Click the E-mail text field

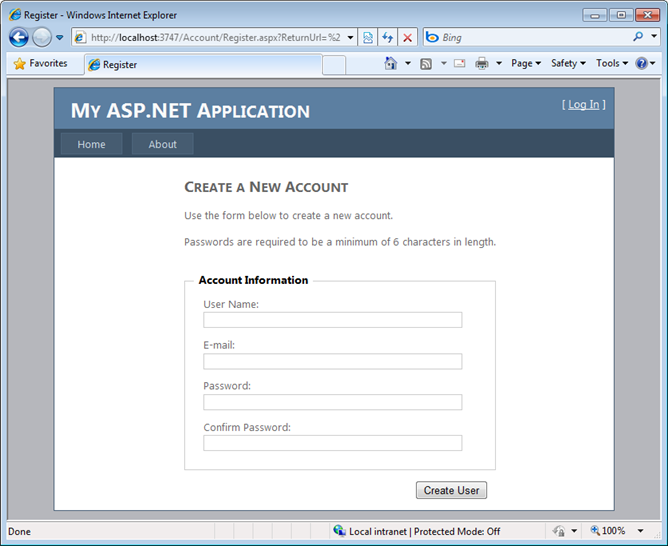coord(333,361)
